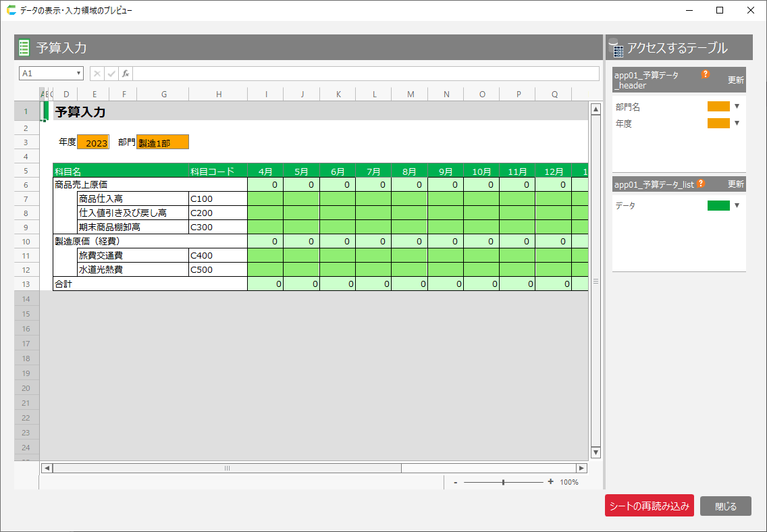Click the fx insert function icon
This screenshot has height=532, width=767.
(x=126, y=74)
